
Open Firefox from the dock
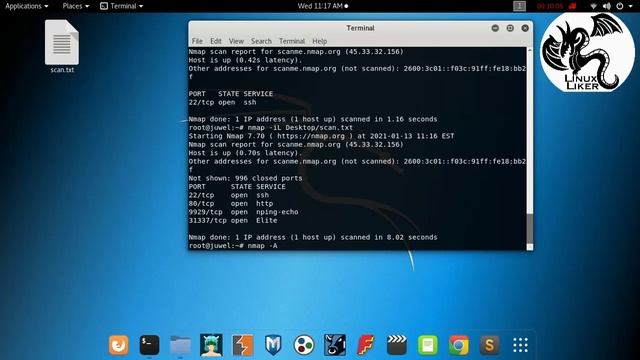[x=119, y=345]
